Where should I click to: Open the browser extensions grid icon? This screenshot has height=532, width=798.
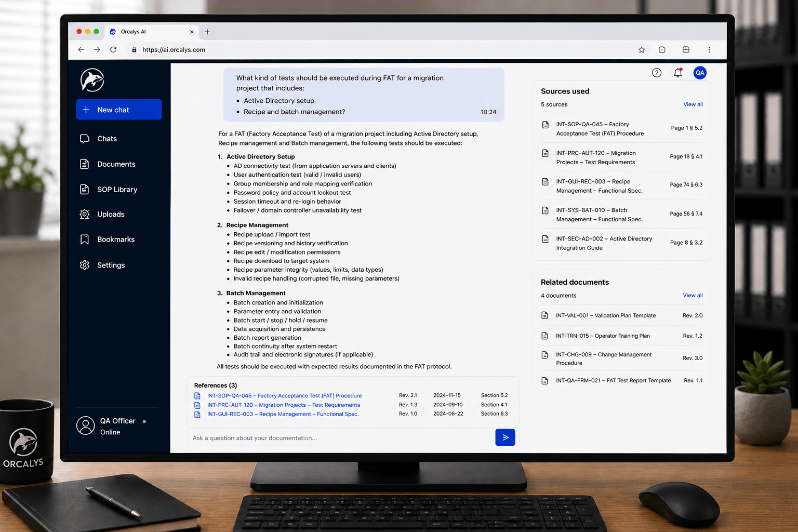point(686,50)
